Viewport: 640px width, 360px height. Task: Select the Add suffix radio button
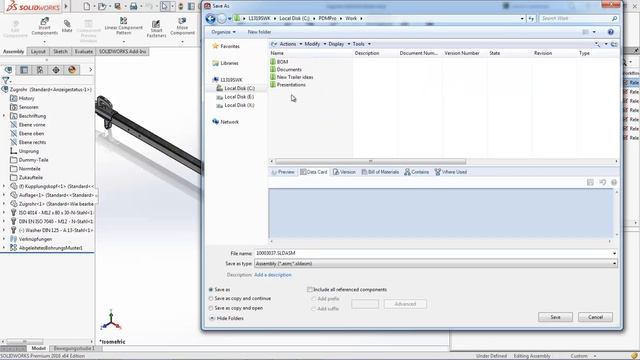click(313, 309)
